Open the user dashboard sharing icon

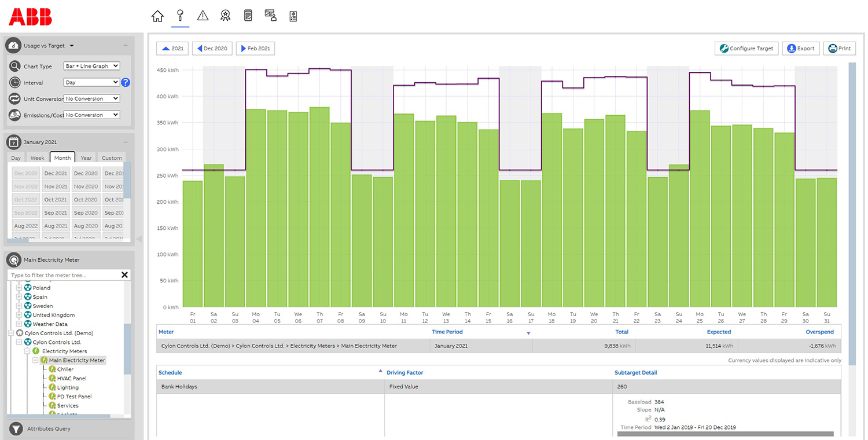(270, 16)
